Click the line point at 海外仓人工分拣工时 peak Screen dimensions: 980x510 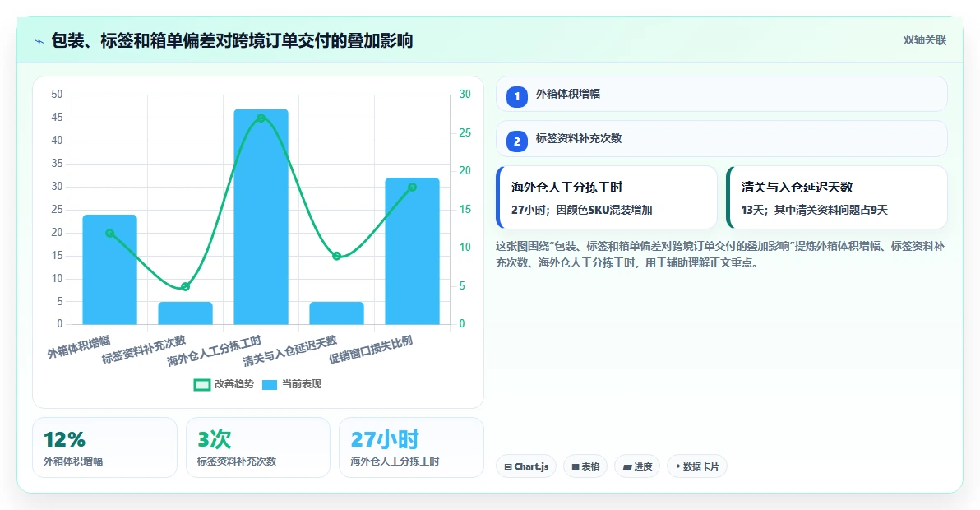click(261, 118)
